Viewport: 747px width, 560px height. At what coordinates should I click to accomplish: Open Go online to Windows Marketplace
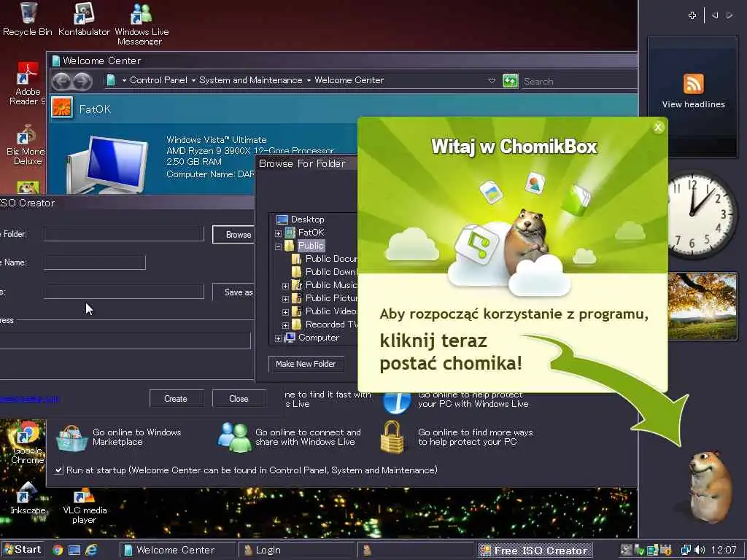pyautogui.click(x=137, y=437)
